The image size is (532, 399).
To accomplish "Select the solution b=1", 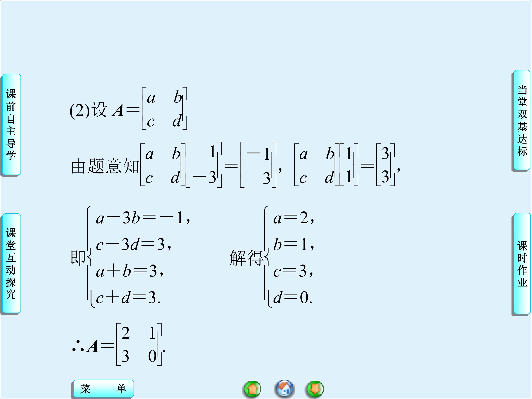I will [x=293, y=245].
